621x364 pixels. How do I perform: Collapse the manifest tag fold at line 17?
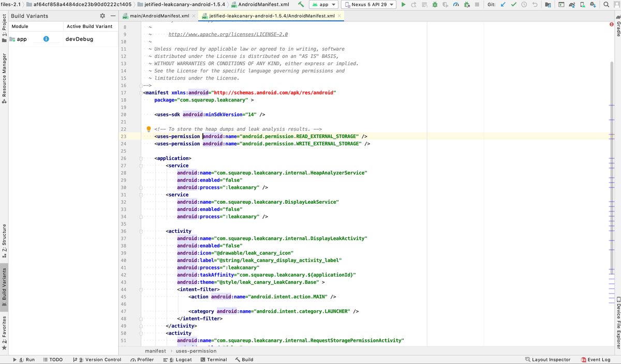click(x=140, y=93)
